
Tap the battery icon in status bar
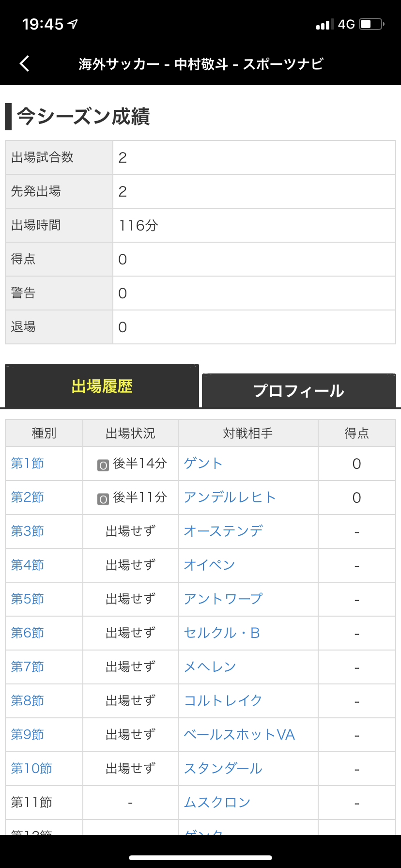click(x=371, y=24)
